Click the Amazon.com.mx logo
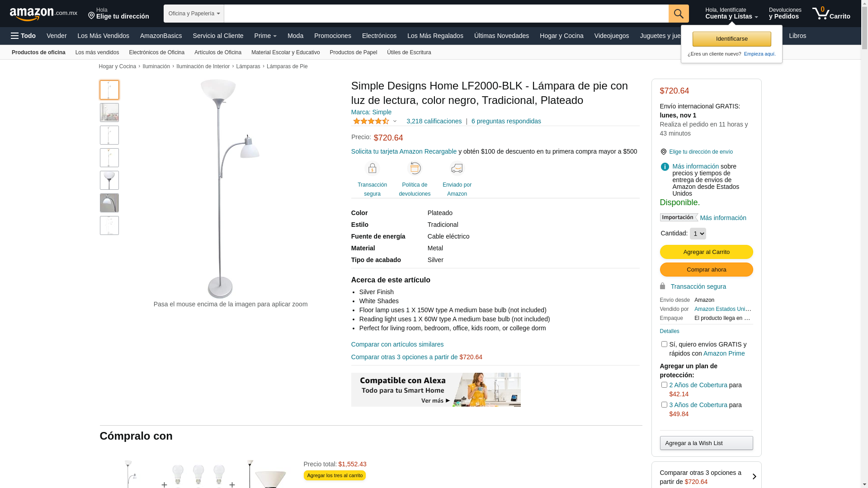The image size is (868, 488). click(43, 14)
